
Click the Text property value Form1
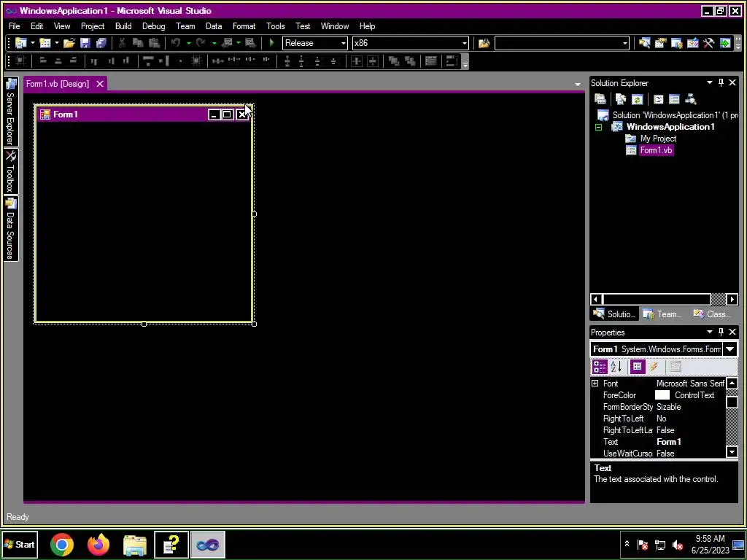pyautogui.click(x=669, y=442)
